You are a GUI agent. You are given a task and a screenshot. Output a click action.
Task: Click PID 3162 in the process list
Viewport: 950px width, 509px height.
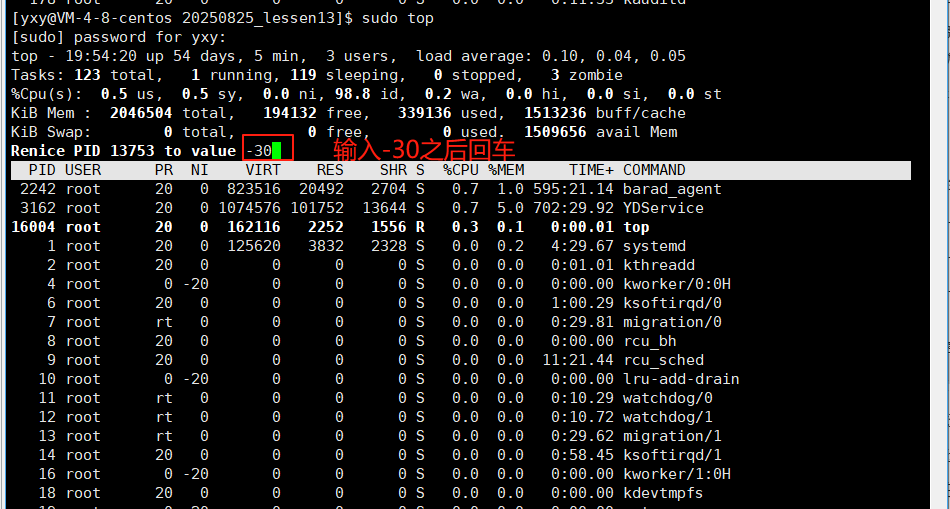tap(38, 208)
